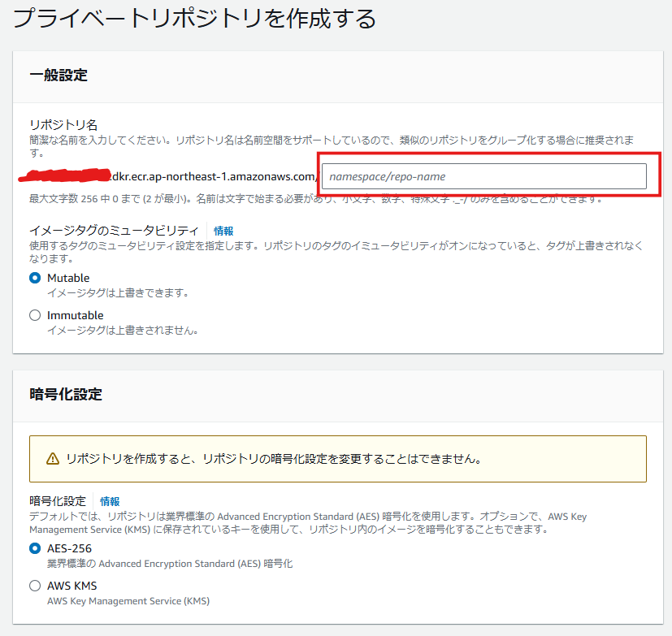This screenshot has width=672, height=636.
Task: Select the Mutable radio button
Action: click(35, 278)
